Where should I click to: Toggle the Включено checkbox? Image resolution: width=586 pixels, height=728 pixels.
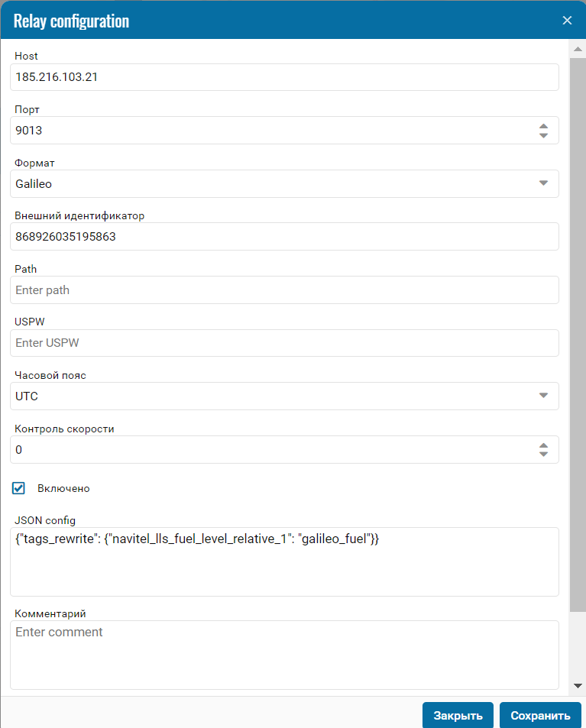click(x=18, y=488)
